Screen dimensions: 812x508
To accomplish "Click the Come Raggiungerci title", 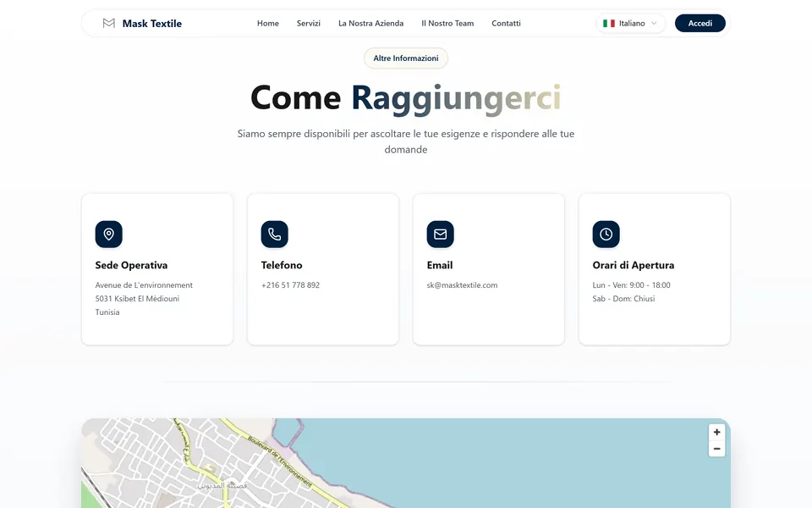I will pyautogui.click(x=405, y=98).
